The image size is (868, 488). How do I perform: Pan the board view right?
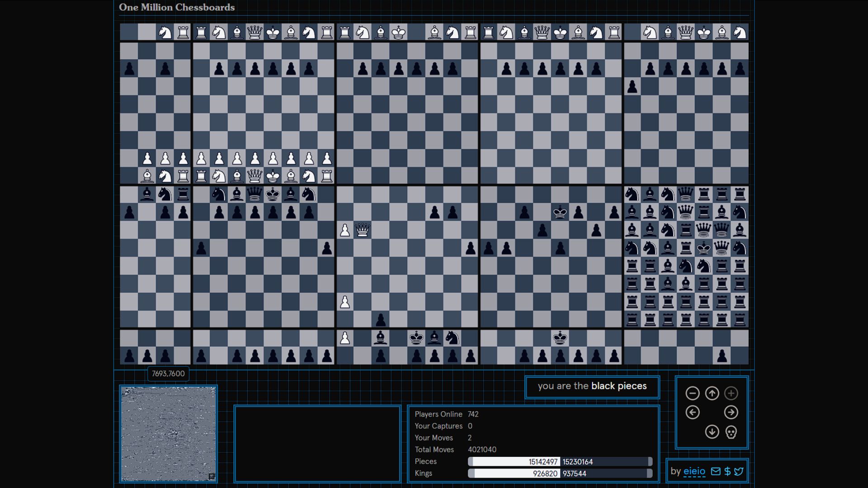731,413
